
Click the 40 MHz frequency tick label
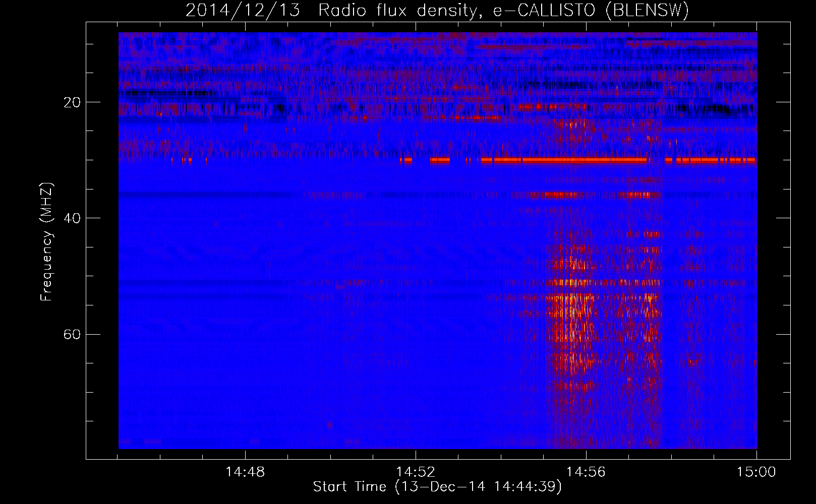click(x=72, y=219)
